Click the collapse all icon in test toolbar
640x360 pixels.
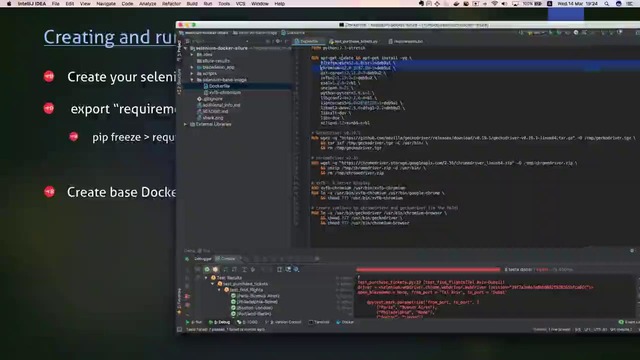pos(253,269)
